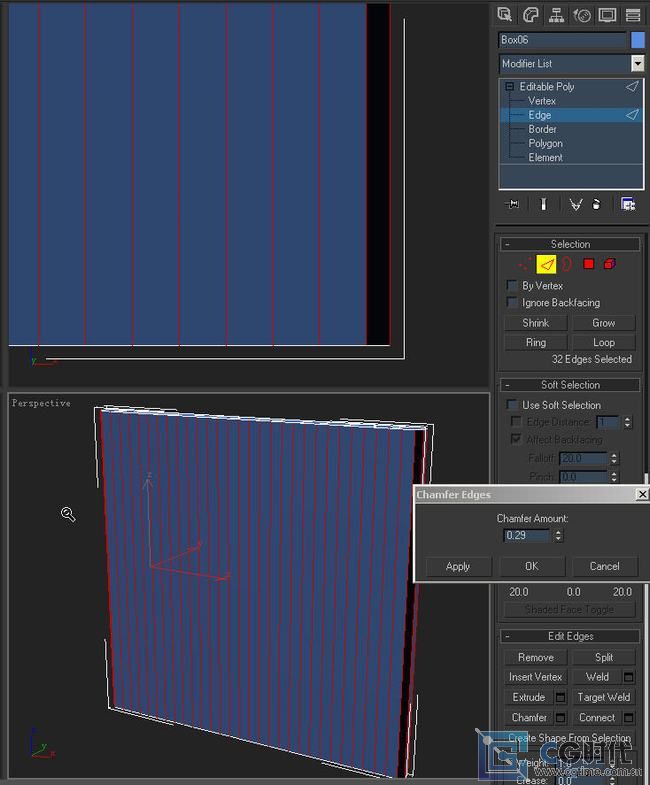Click the Perspective viewport label
The width and height of the screenshot is (650, 785).
point(41,403)
